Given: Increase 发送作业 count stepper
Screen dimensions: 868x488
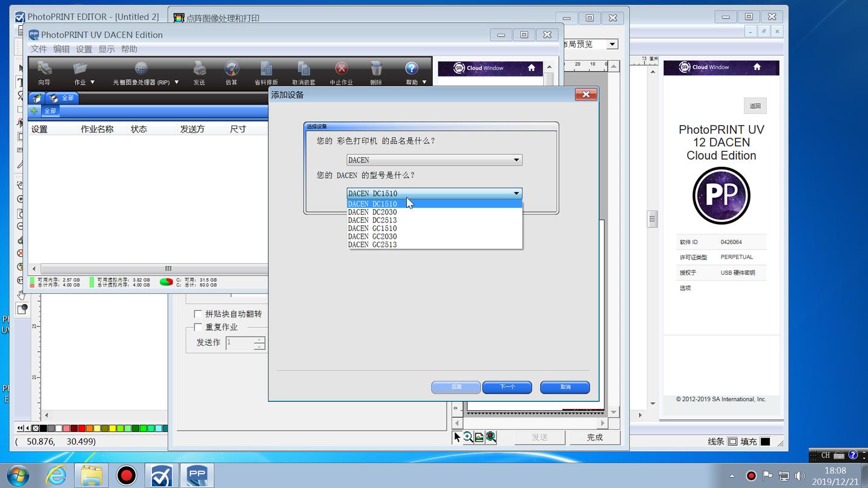Looking at the screenshot, I should 259,340.
